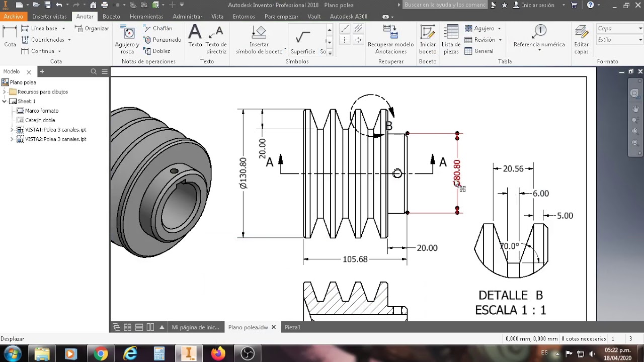This screenshot has height=362, width=644.
Task: Close the Plano polea.idw document tab
Action: tap(274, 327)
